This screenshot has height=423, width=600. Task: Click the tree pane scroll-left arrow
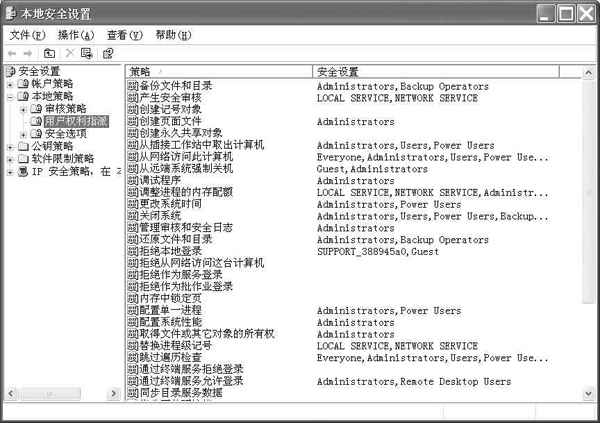tap(11, 394)
